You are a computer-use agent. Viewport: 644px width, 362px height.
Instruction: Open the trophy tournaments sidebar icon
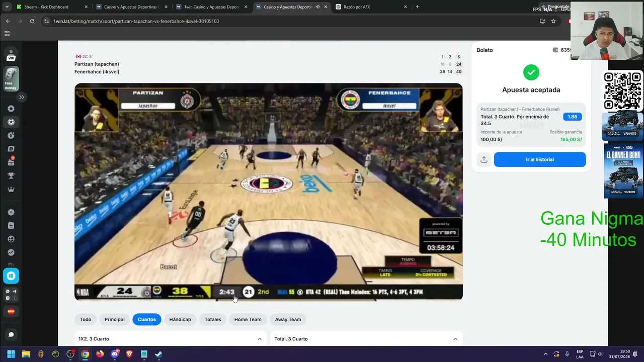pyautogui.click(x=11, y=175)
